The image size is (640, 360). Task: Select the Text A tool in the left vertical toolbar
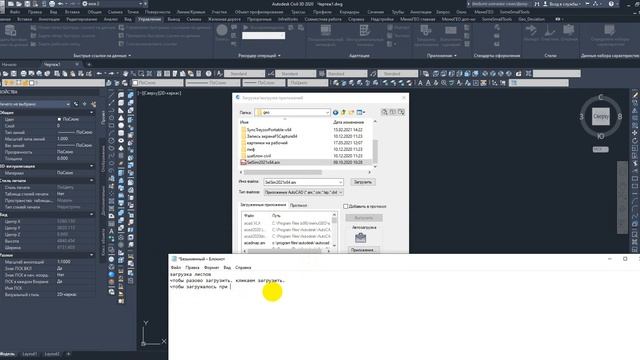111,231
